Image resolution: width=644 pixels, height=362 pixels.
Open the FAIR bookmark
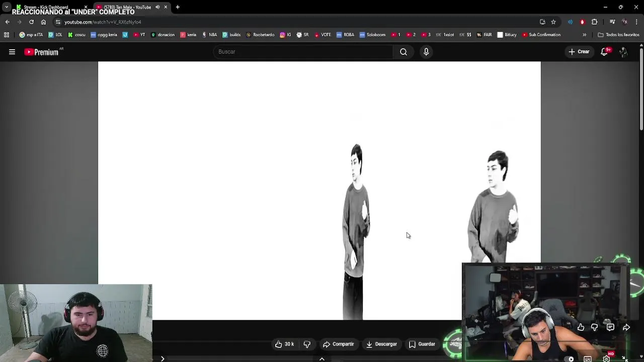pos(484,35)
